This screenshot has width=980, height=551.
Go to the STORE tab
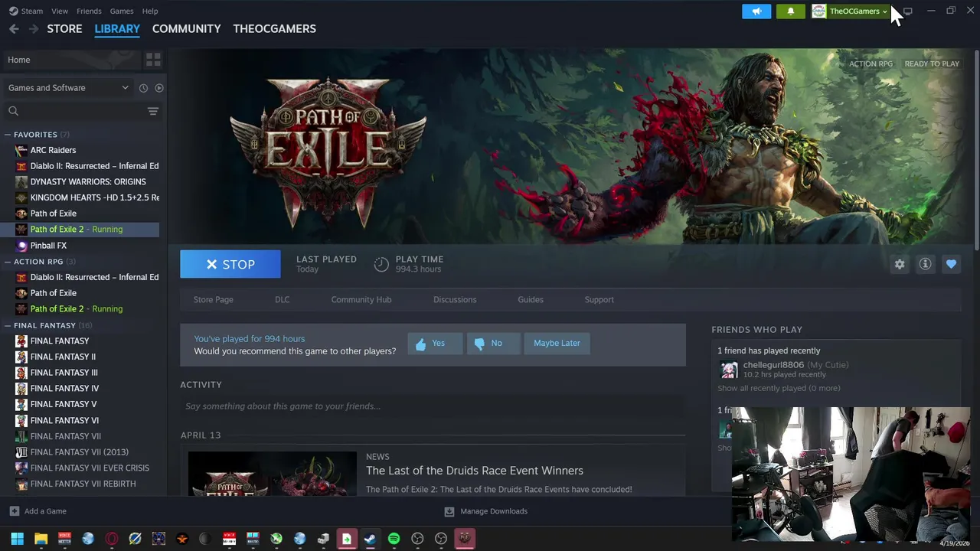tap(64, 28)
